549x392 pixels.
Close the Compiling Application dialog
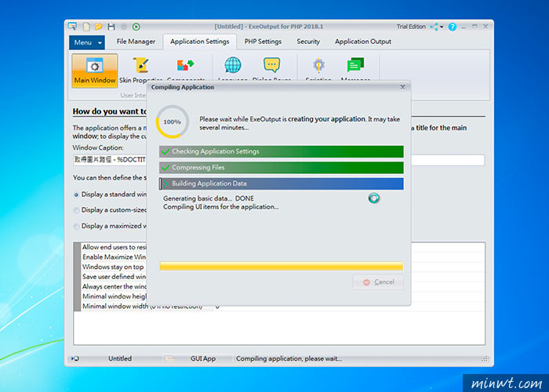[402, 87]
